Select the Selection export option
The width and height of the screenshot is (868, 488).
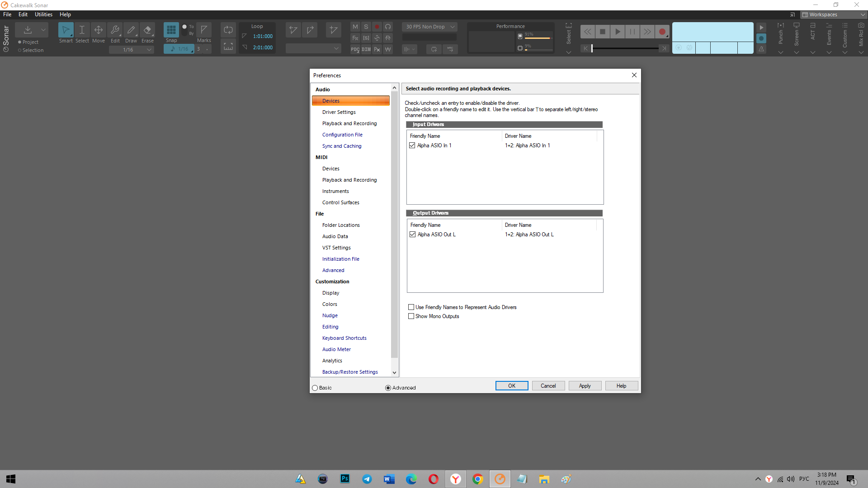(31, 50)
